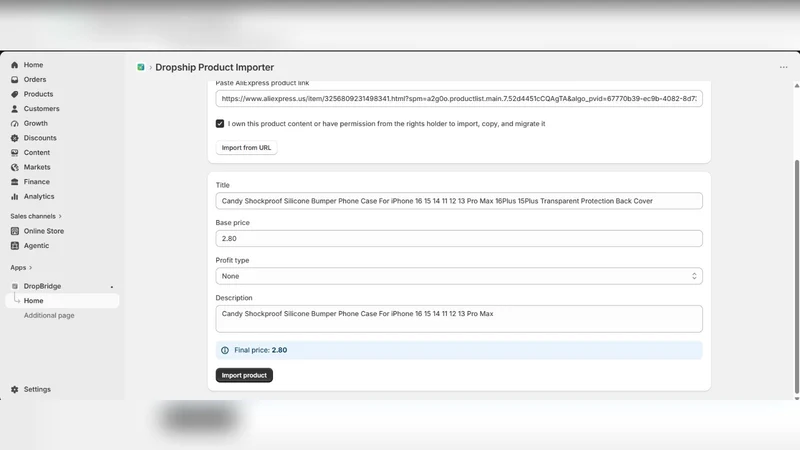The width and height of the screenshot is (800, 450).
Task: Click the Import from URL button
Action: 246,147
